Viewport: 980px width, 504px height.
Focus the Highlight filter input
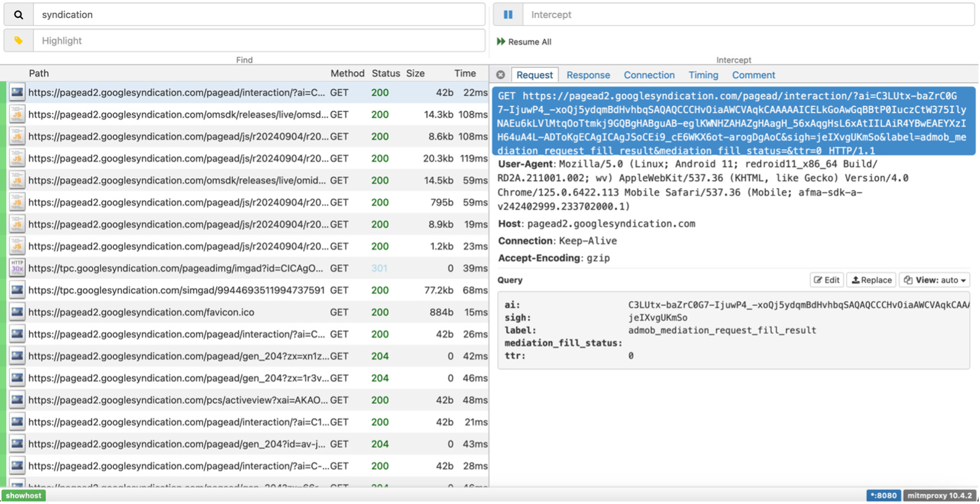pos(260,41)
